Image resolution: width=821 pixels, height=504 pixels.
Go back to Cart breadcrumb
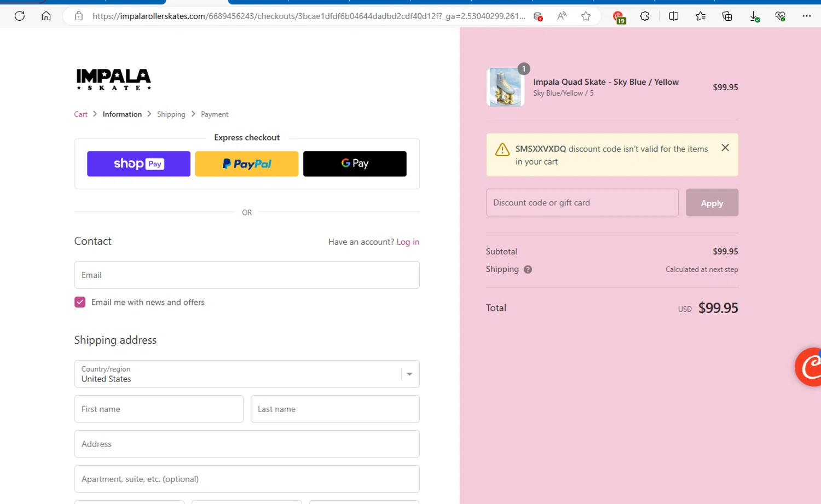pos(80,114)
